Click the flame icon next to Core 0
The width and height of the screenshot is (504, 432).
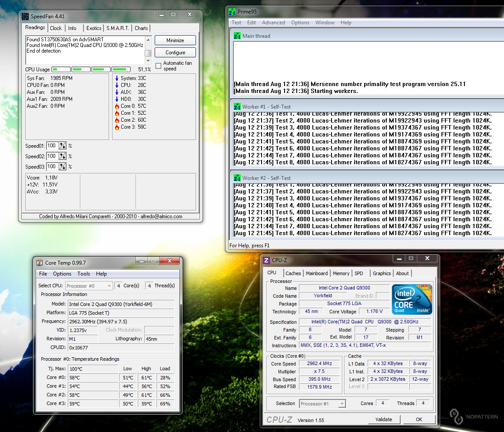pos(117,106)
